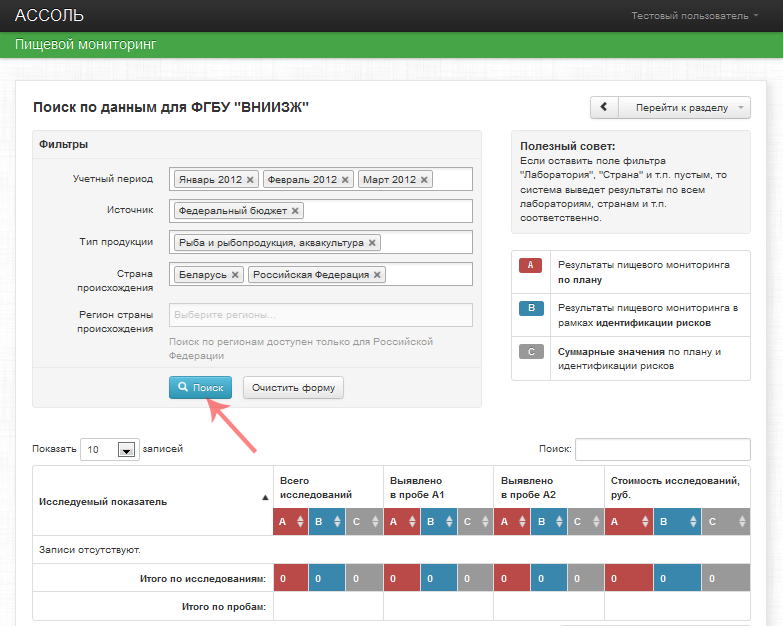783x626 pixels.
Task: Remove the Рыба и рыбопродукция tag
Action: point(372,243)
